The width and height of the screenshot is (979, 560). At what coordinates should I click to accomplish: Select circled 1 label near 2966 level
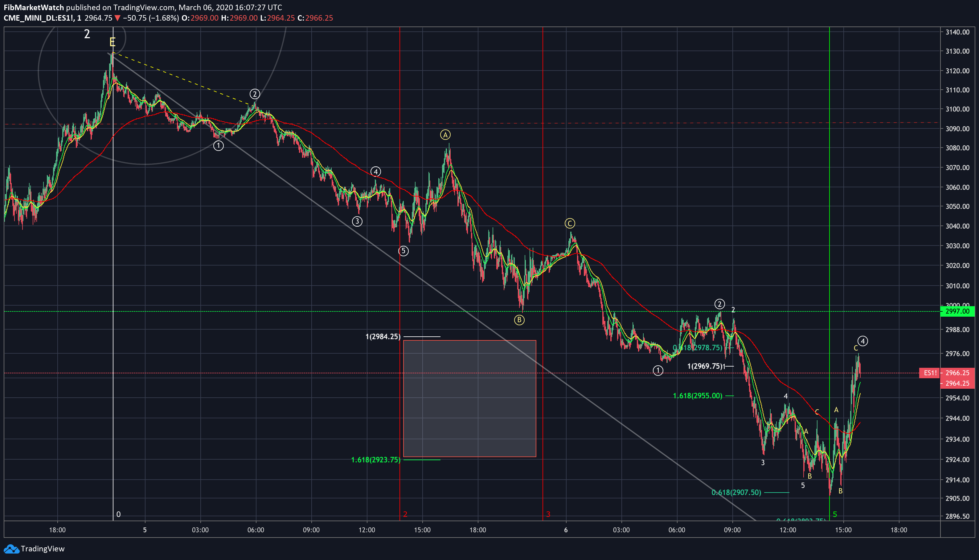point(658,370)
